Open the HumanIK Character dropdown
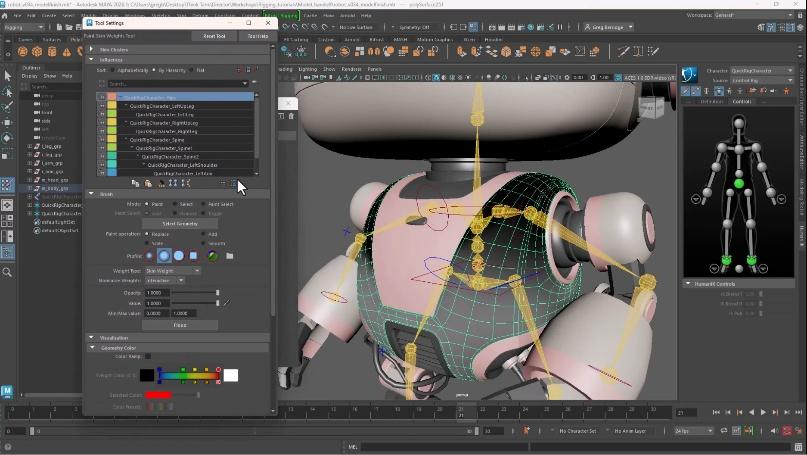The image size is (807, 455). coord(762,71)
